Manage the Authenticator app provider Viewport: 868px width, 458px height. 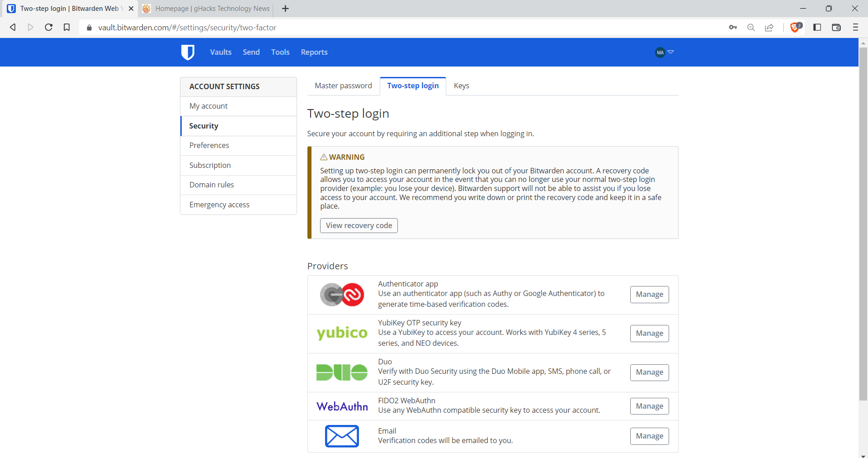649,295
